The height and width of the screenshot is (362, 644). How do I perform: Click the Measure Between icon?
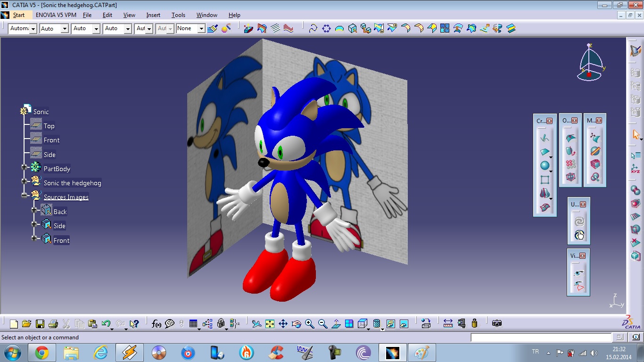click(448, 323)
